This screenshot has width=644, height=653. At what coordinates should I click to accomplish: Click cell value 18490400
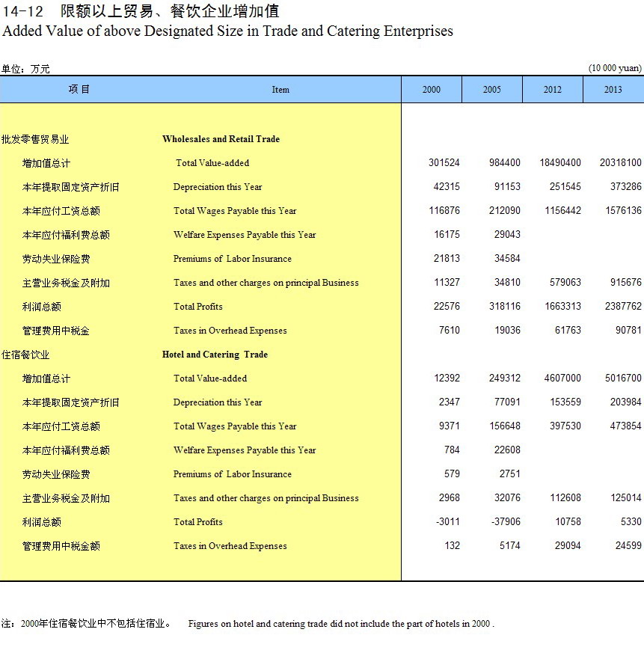click(560, 162)
